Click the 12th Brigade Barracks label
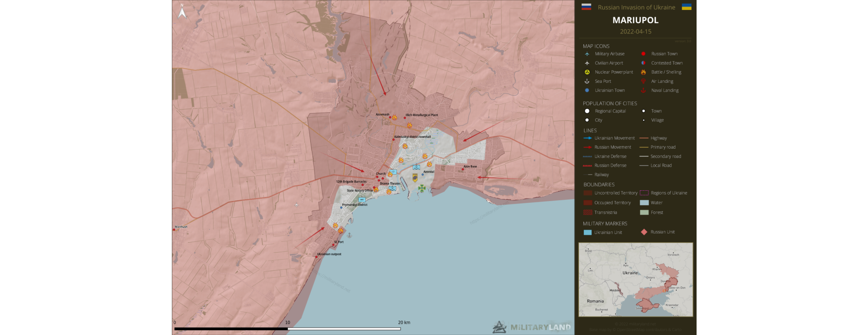 pos(351,182)
